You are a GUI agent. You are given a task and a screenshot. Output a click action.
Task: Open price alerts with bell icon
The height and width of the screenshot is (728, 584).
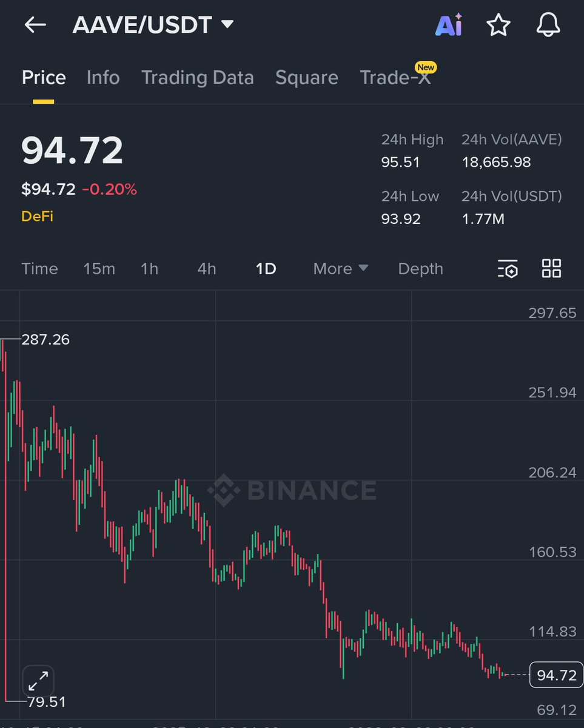pyautogui.click(x=548, y=25)
